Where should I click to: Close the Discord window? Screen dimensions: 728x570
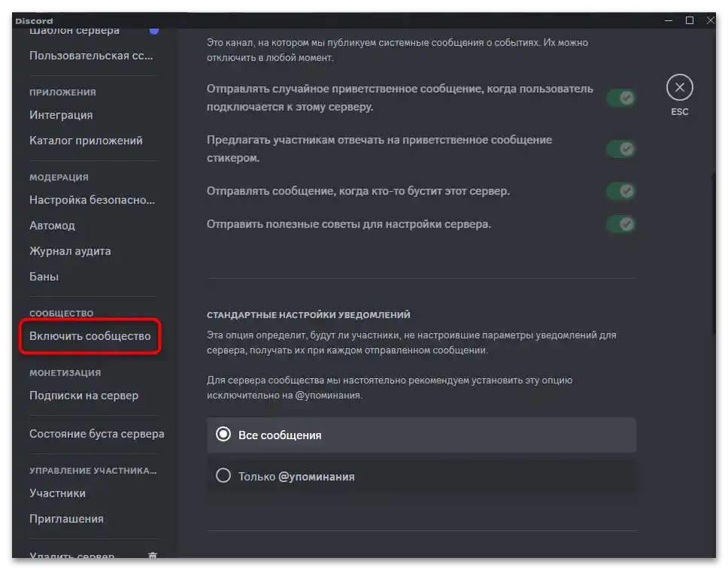(x=710, y=20)
